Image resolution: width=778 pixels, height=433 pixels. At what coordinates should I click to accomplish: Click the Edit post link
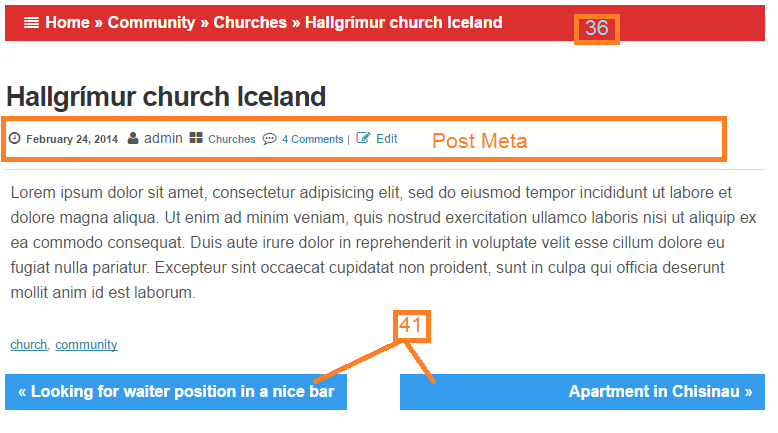387,138
